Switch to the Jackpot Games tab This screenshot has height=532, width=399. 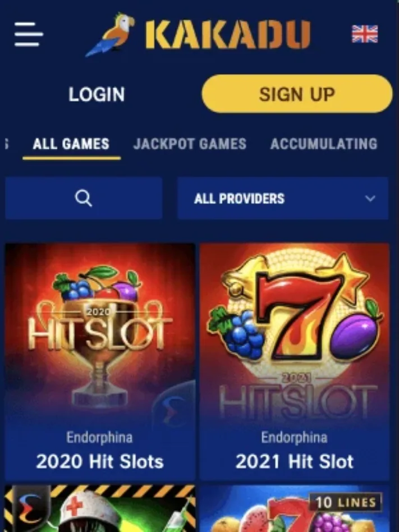click(190, 144)
